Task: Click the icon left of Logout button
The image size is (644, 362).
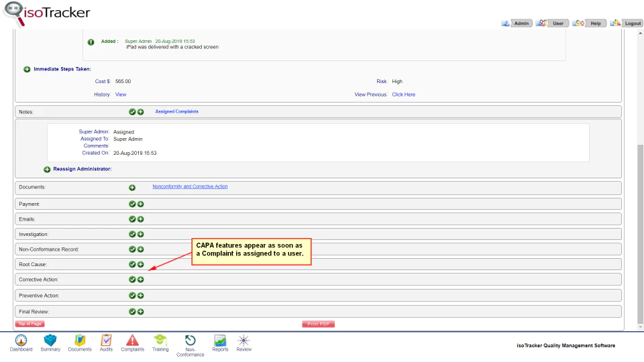Action: pos(615,23)
